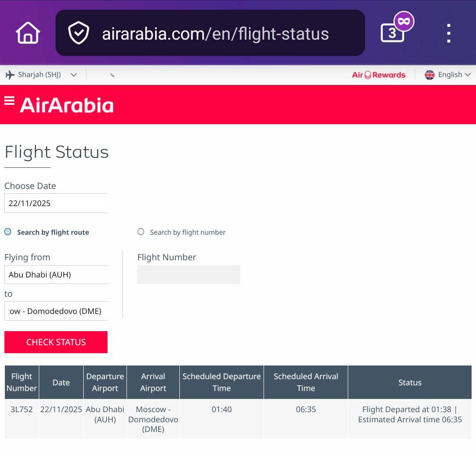
Task: Click the UK flag language icon
Action: point(429,75)
